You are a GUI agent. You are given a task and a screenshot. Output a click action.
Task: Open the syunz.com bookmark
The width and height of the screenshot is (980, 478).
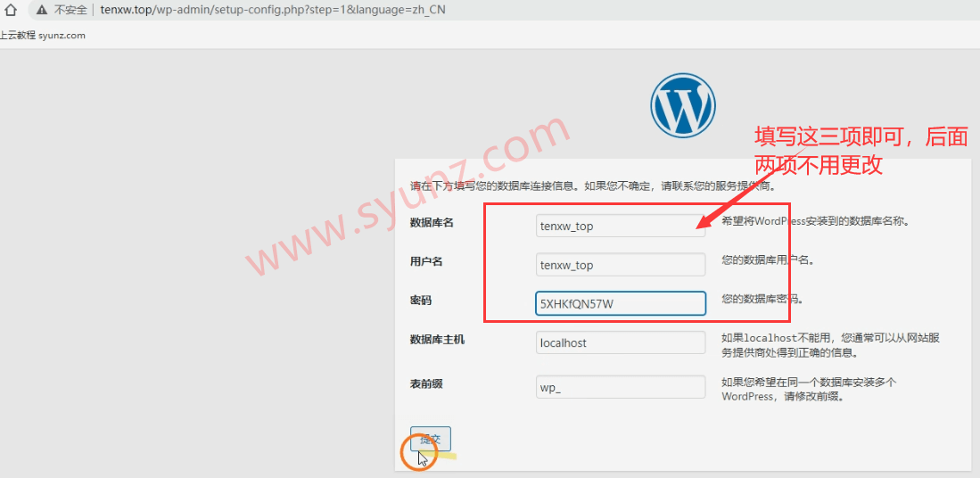pyautogui.click(x=43, y=36)
